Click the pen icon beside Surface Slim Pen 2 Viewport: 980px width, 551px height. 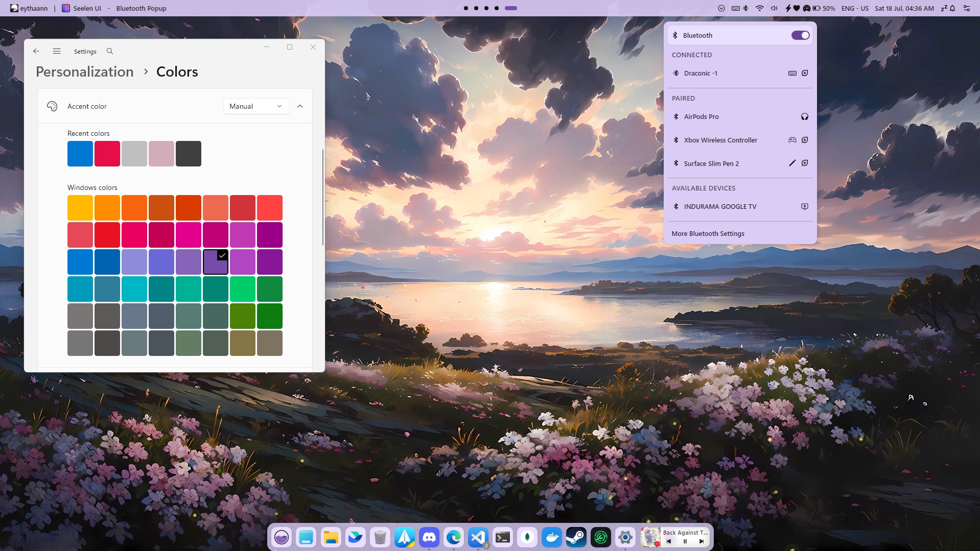(x=792, y=163)
